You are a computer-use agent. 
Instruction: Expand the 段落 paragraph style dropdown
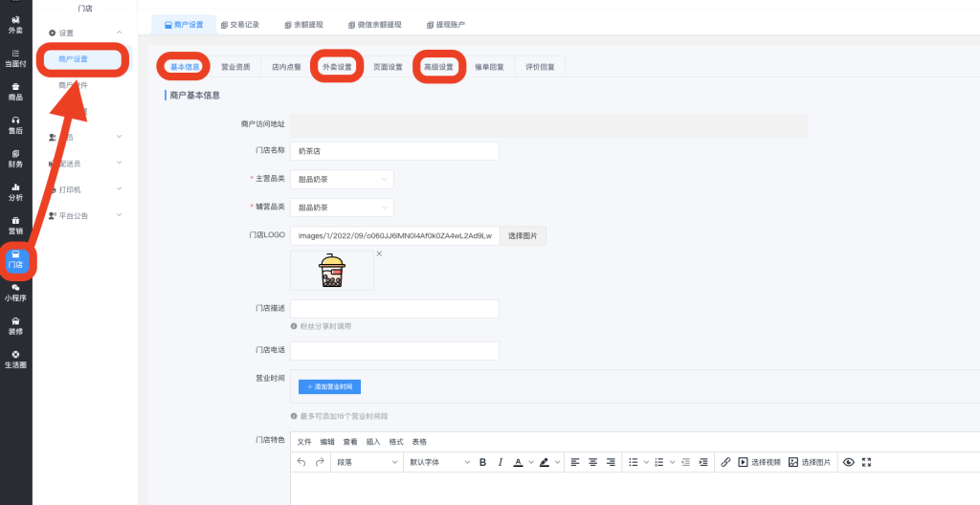[x=367, y=462]
